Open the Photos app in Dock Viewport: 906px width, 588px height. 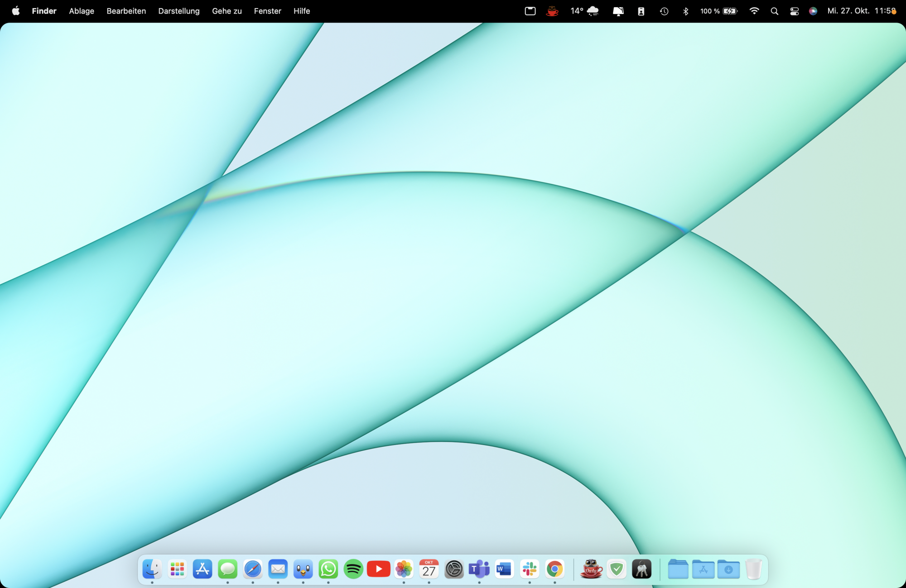[x=404, y=569]
